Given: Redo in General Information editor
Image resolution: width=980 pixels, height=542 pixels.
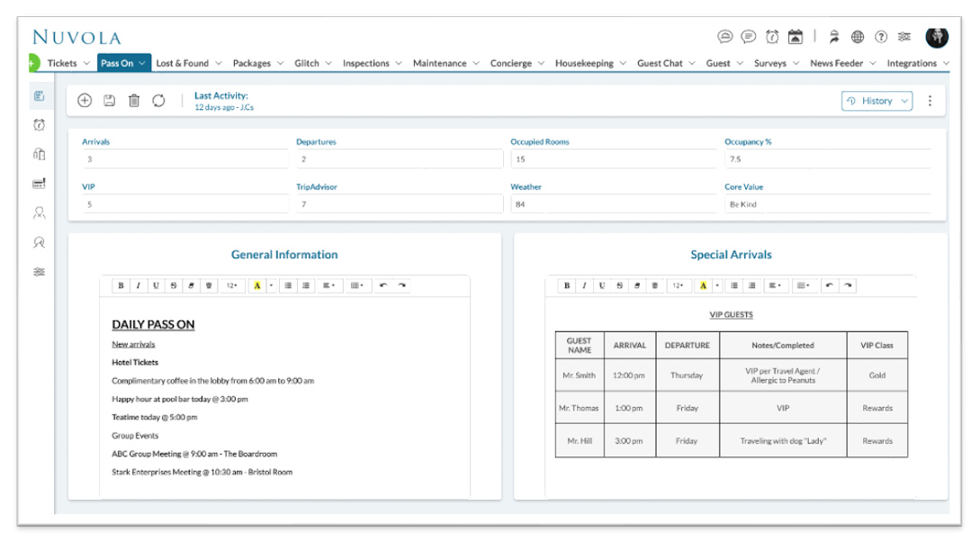Looking at the screenshot, I should [x=402, y=285].
